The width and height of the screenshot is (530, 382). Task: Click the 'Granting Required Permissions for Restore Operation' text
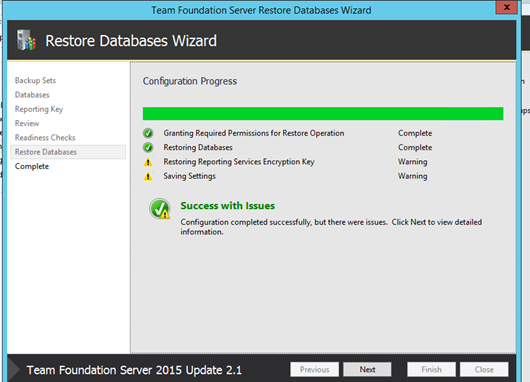click(254, 133)
